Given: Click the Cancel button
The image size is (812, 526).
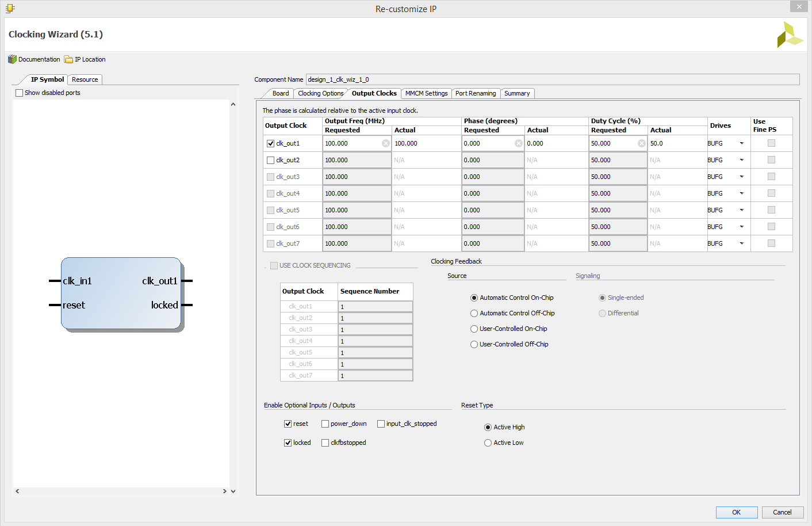Looking at the screenshot, I should click(782, 512).
